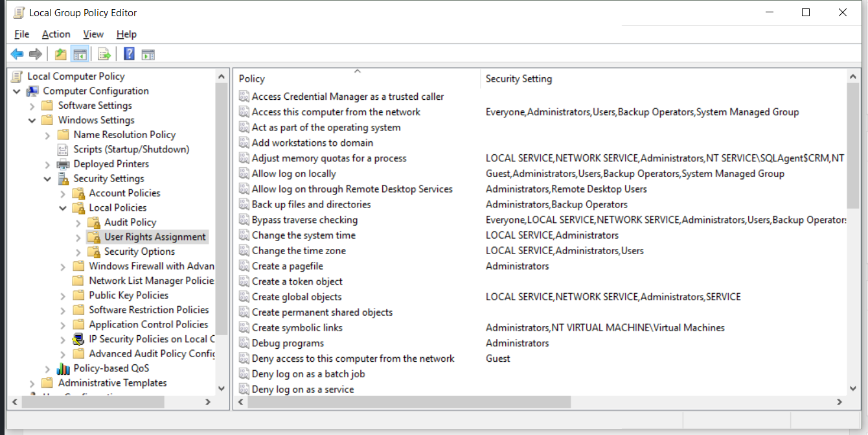Click the IP Security Policies tree icon

click(78, 339)
